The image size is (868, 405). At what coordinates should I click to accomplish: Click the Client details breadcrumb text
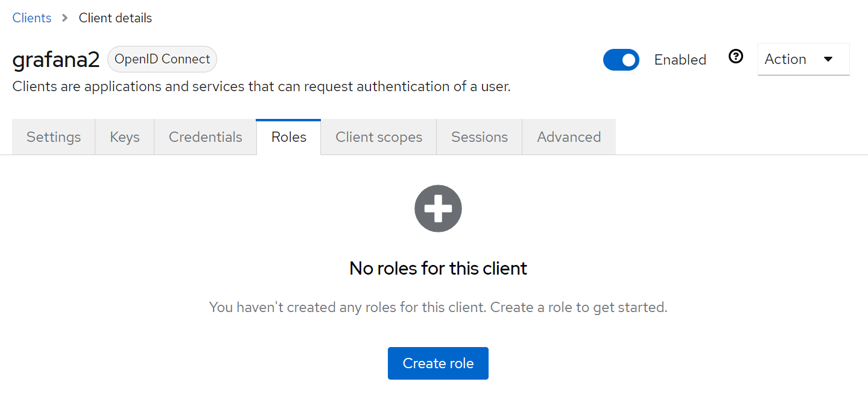click(x=115, y=18)
